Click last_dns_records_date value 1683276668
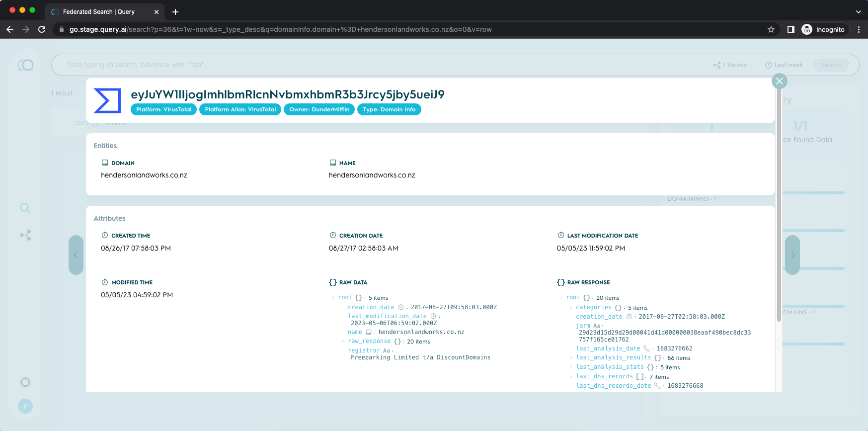 (685, 386)
